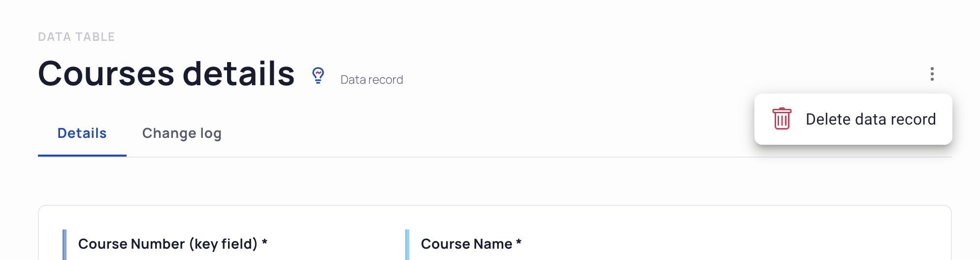This screenshot has height=260, width=980.
Task: Click the word log in the Change log tab
Action: 211,134
